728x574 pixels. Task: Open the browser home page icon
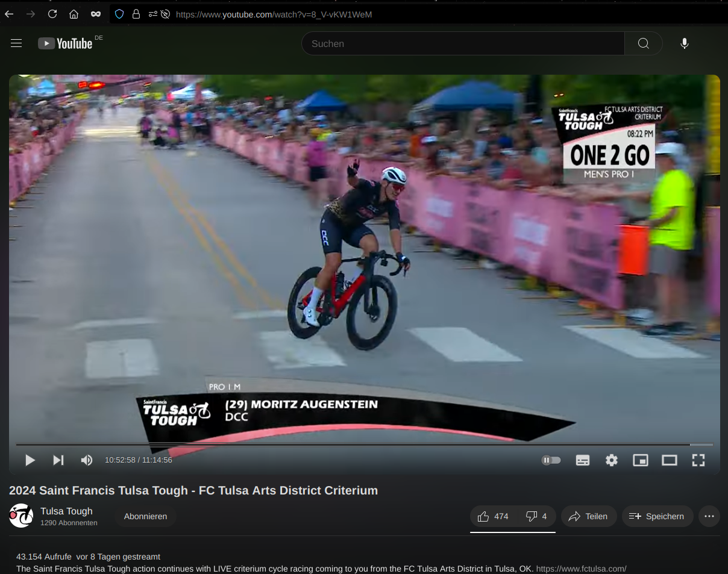coord(74,14)
